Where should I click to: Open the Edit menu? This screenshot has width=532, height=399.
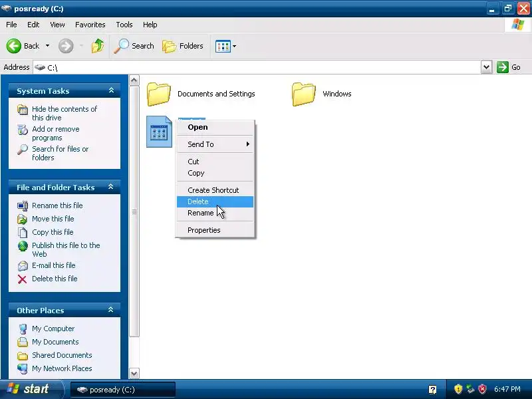(x=33, y=25)
